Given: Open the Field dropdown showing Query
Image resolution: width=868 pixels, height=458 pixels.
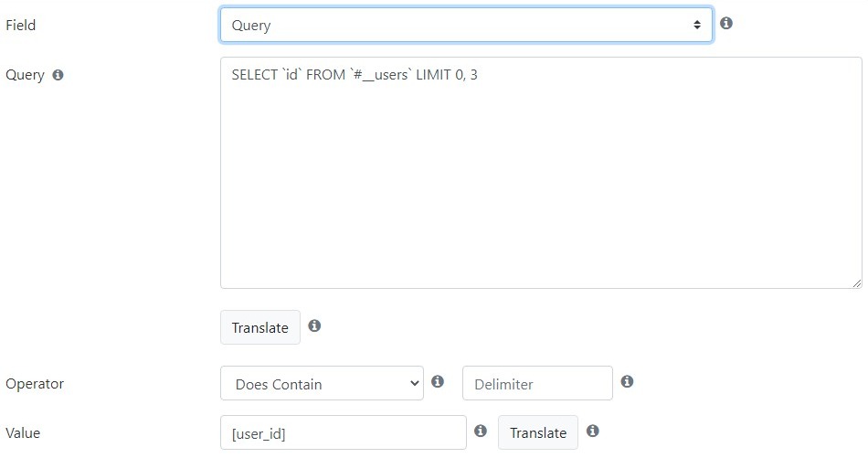Looking at the screenshot, I should 466,25.
